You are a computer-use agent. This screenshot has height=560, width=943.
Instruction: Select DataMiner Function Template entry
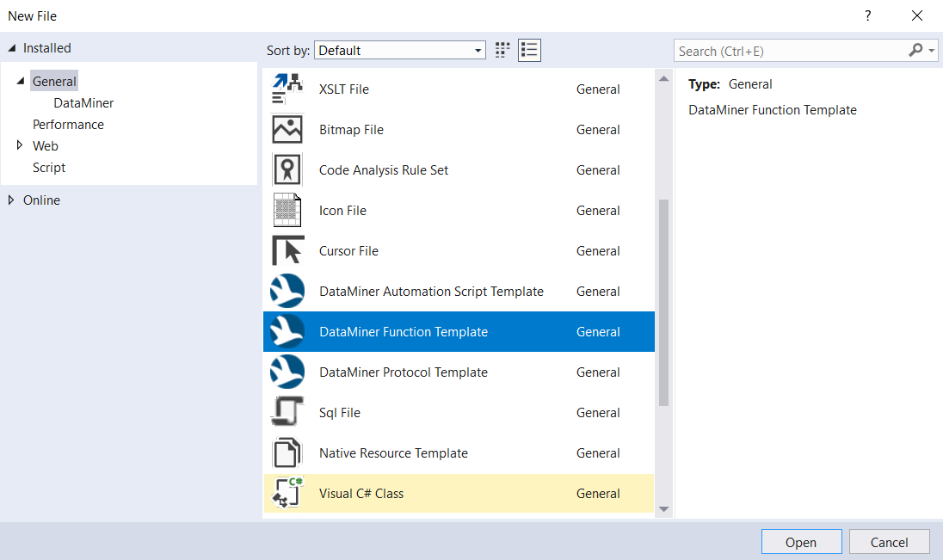point(459,331)
